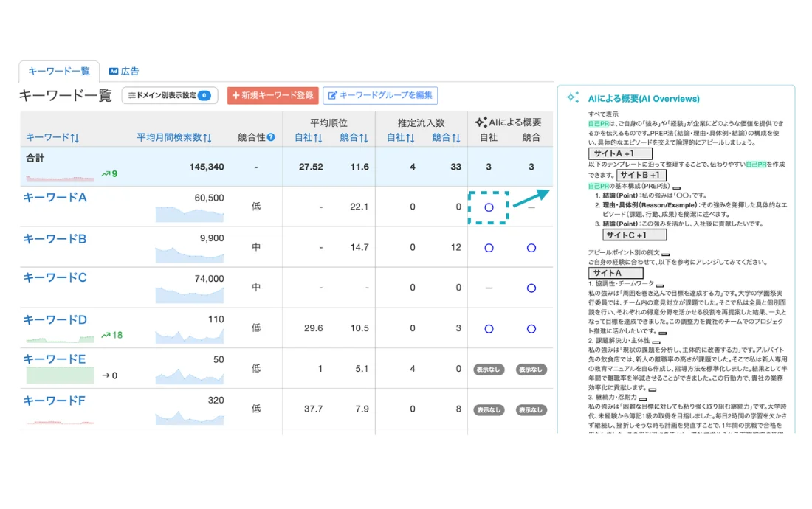Click link icon after アピールポイント別の例文

pos(666,254)
